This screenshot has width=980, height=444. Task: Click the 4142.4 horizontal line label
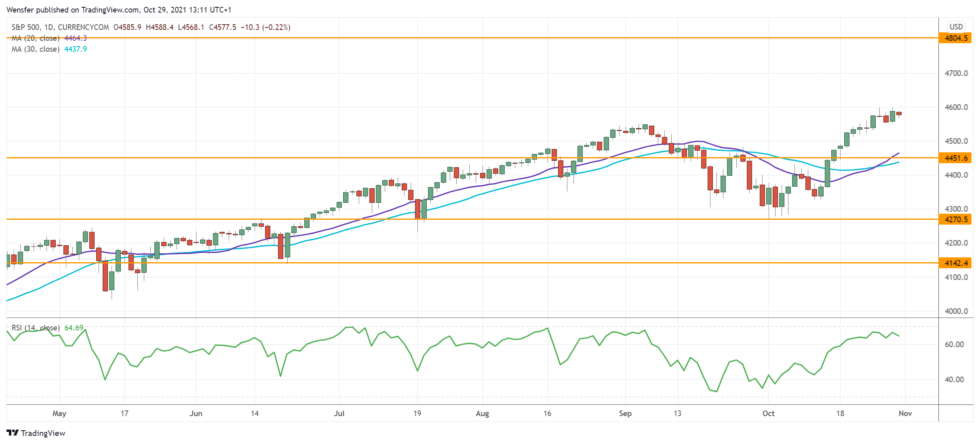956,263
